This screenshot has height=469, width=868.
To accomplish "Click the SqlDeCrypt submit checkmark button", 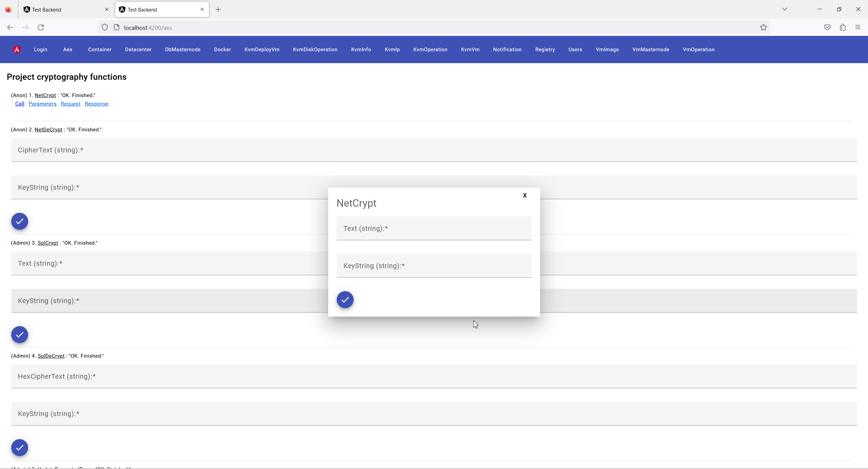I will pos(20,448).
